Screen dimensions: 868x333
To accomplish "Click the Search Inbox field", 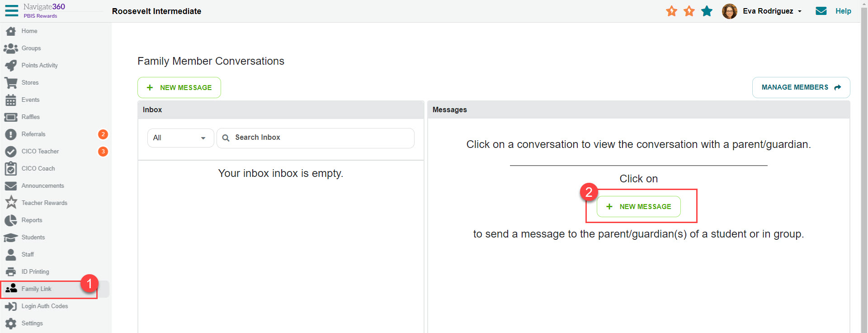I will click(x=321, y=138).
